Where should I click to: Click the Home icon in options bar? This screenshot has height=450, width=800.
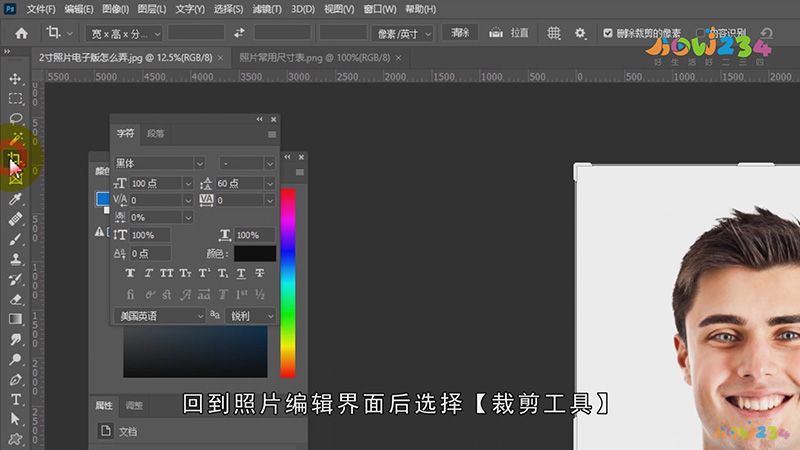click(x=21, y=33)
